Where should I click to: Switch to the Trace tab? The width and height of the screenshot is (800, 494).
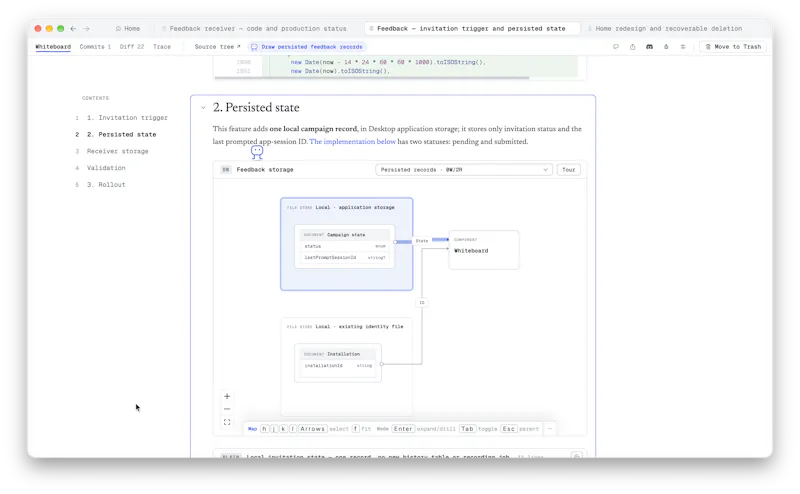coord(162,46)
